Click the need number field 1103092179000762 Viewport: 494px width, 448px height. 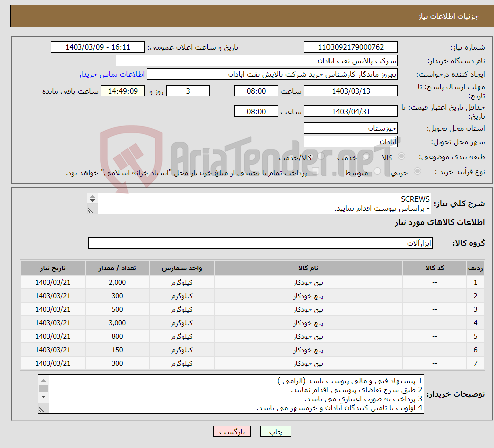(351, 47)
